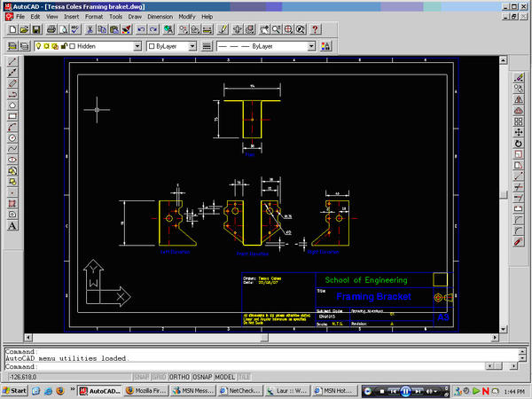Screen dimensions: 532x399
Task: Toggle GRID display in status bar
Action: point(159,377)
